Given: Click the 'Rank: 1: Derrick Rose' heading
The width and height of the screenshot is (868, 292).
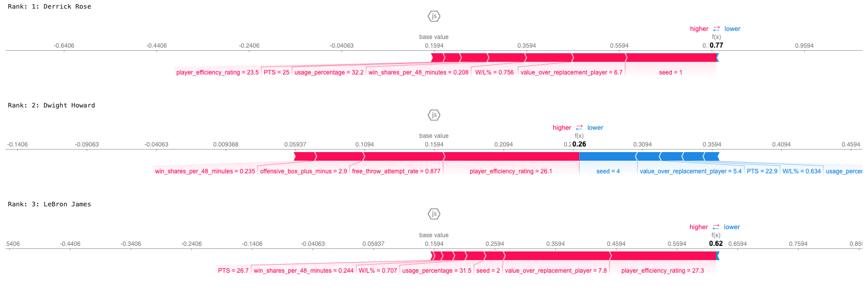Looking at the screenshot, I should point(50,7).
